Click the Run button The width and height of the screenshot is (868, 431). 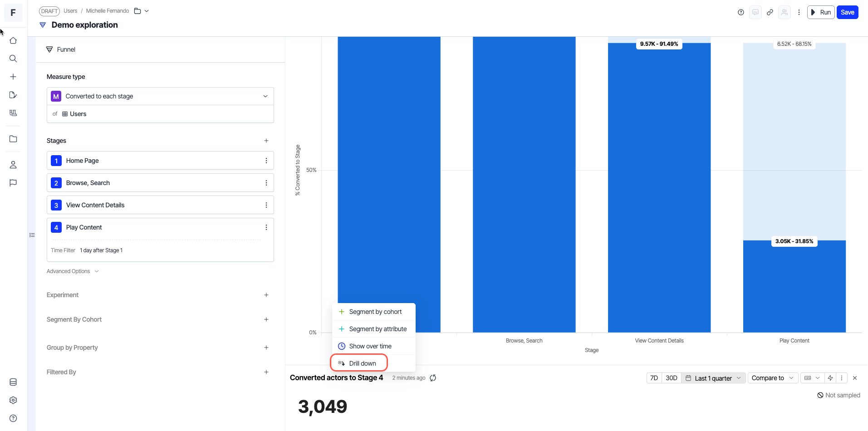[x=821, y=12]
